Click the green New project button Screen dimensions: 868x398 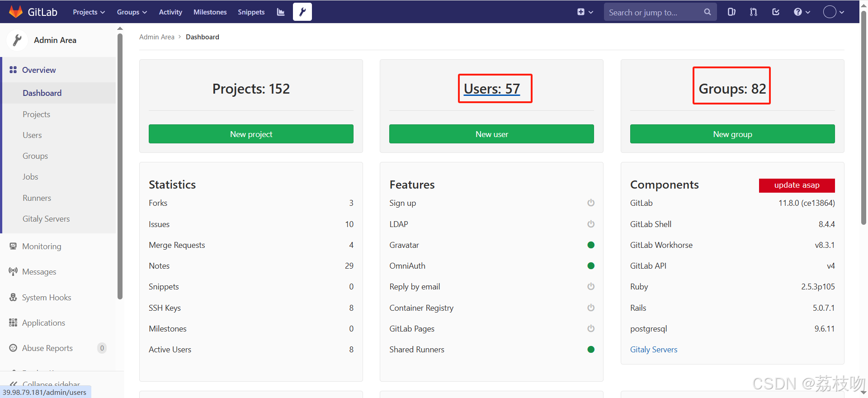pos(251,134)
